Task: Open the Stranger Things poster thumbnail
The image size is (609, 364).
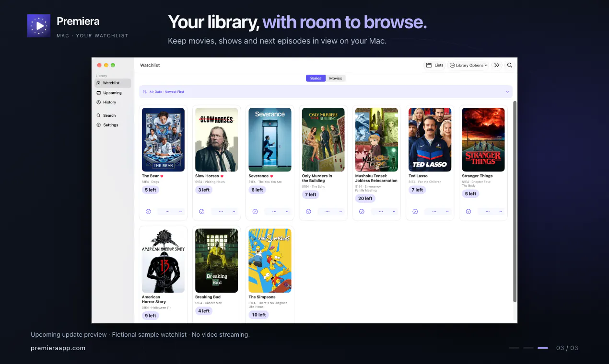Action: [483, 139]
